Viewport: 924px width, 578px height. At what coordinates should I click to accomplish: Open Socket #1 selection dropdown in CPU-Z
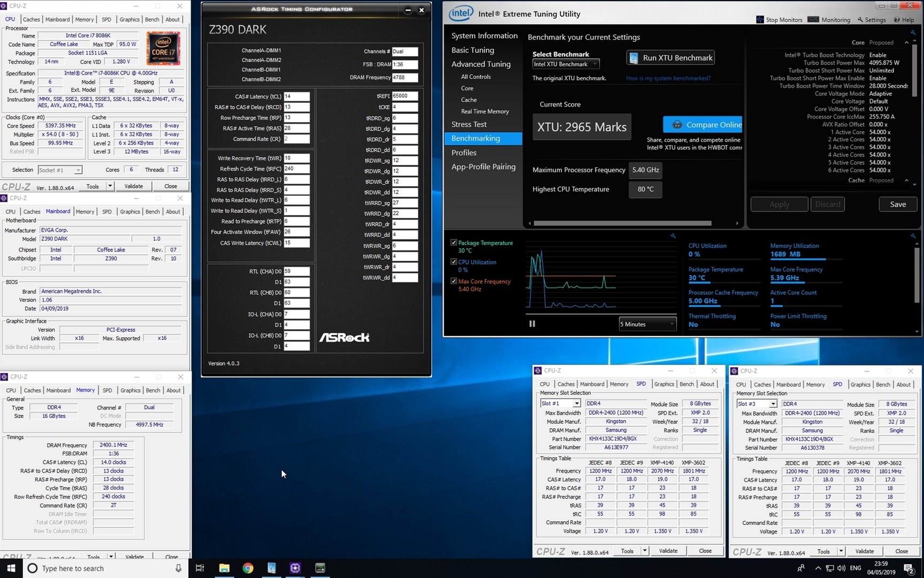60,170
